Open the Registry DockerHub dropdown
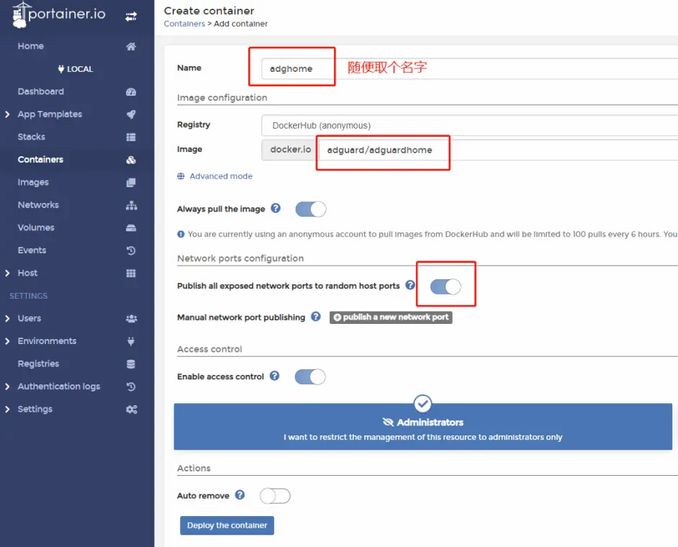 (x=470, y=125)
